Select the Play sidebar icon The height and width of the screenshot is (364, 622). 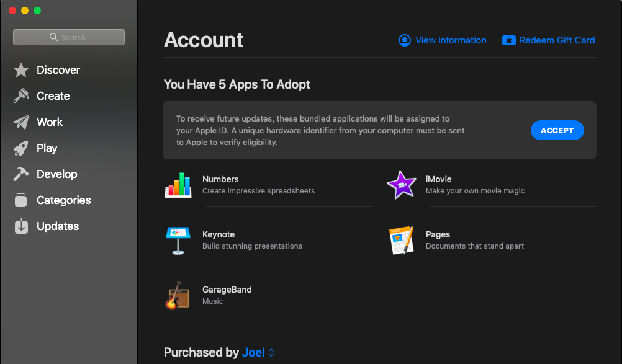(x=21, y=148)
